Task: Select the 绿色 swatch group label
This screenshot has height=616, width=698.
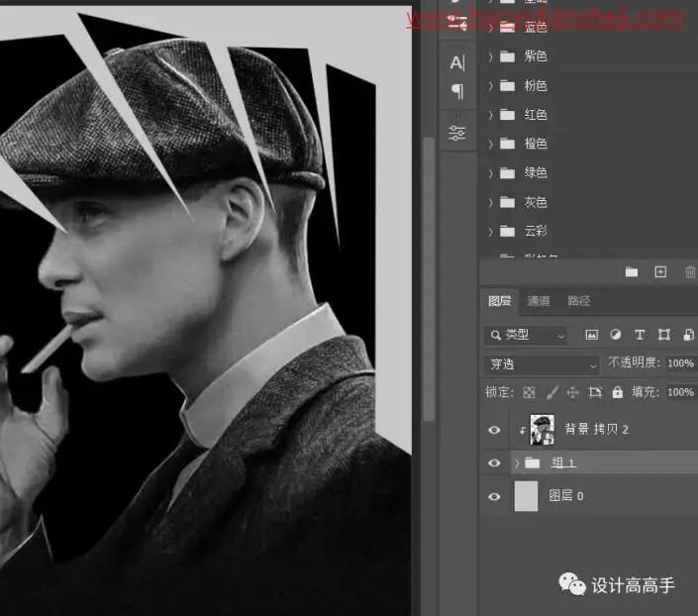Action: pos(536,172)
